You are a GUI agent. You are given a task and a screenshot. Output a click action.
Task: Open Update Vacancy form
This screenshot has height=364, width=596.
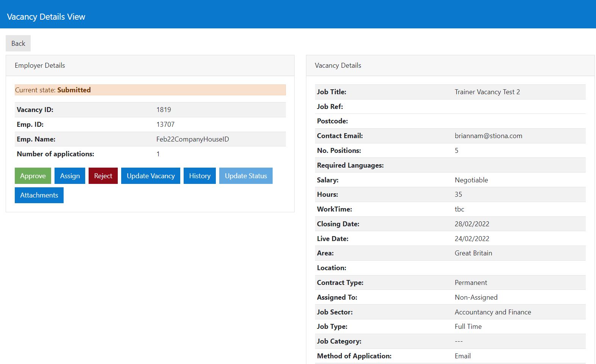tap(151, 176)
